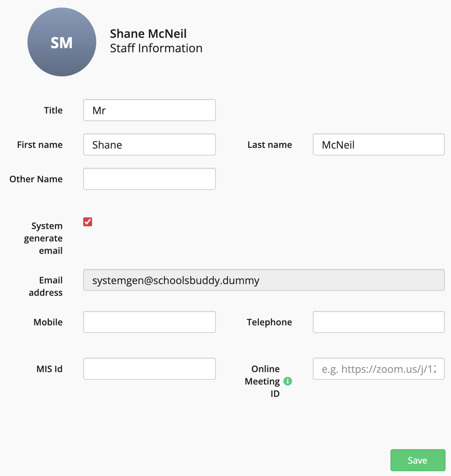This screenshot has height=476, width=451.
Task: Click the Email address label
Action: (x=45, y=286)
